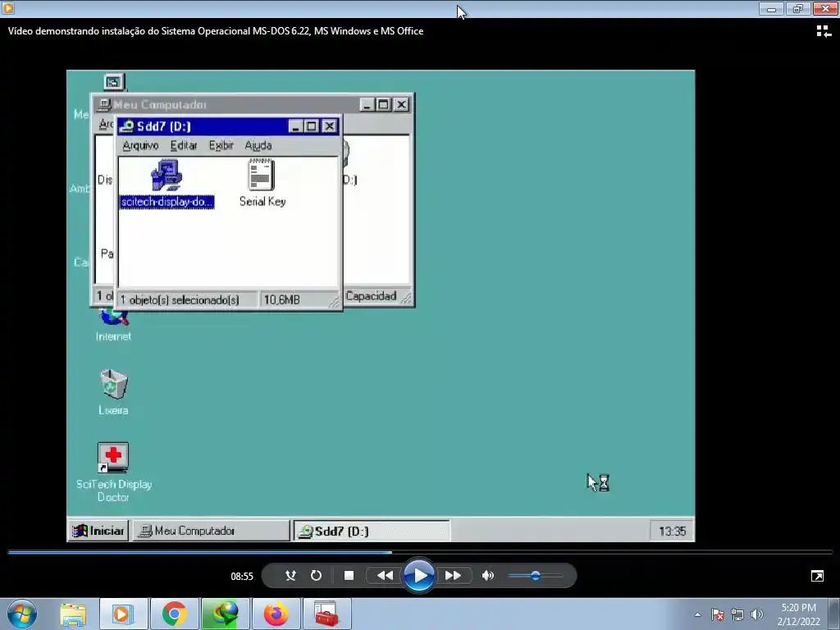Screen dimensions: 840x630
Task: Select SciTech Display Doctor desktop shortcut
Action: [113, 472]
